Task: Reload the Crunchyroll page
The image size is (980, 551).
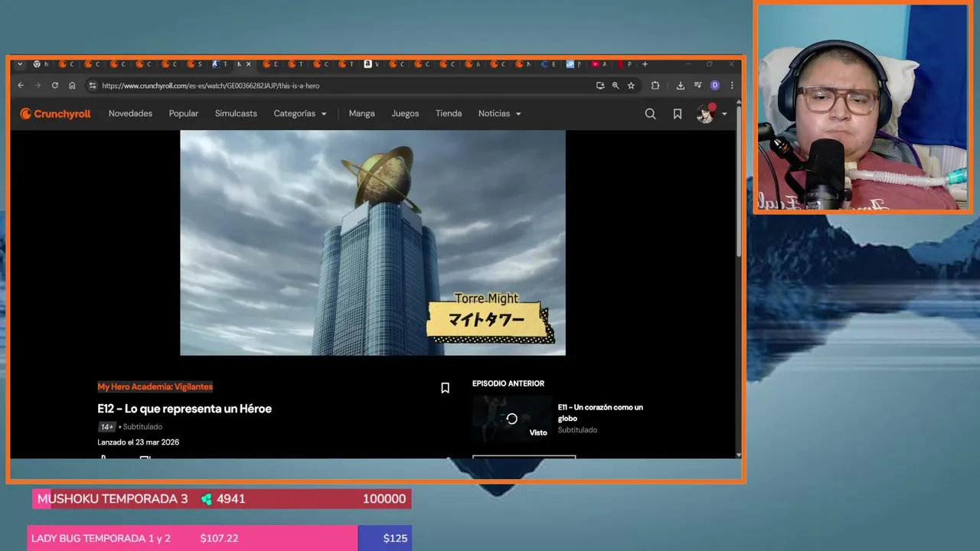Action: pyautogui.click(x=54, y=86)
